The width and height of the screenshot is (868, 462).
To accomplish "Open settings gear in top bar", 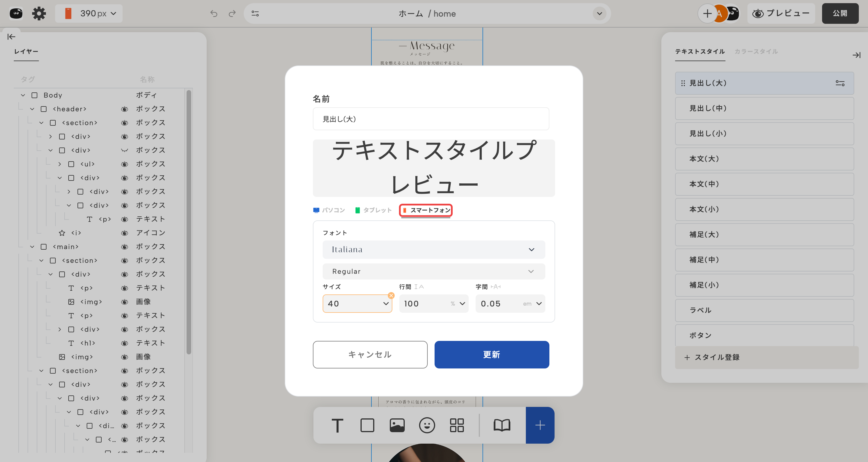I will (39, 13).
